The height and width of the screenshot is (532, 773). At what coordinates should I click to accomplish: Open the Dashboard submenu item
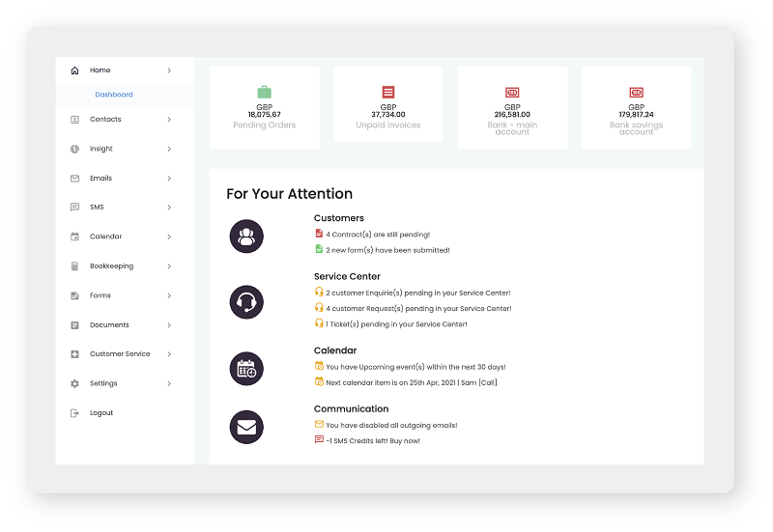(x=114, y=95)
